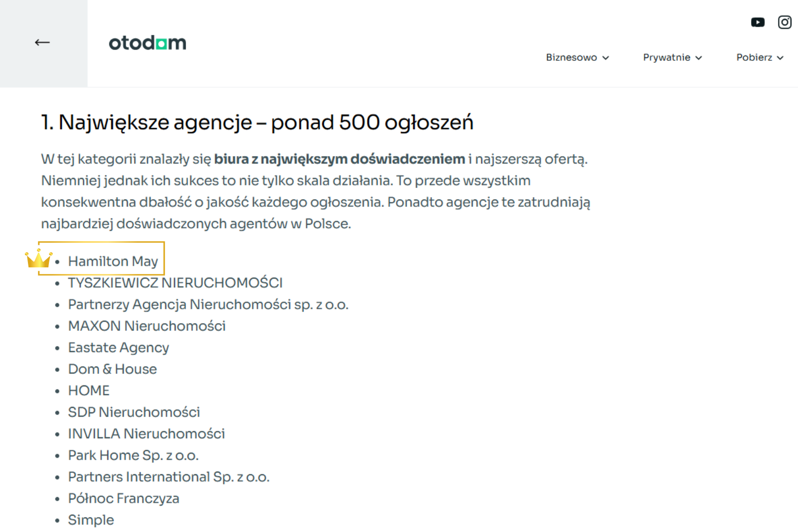Click the gold crown icon
798x532 pixels.
[x=38, y=258]
